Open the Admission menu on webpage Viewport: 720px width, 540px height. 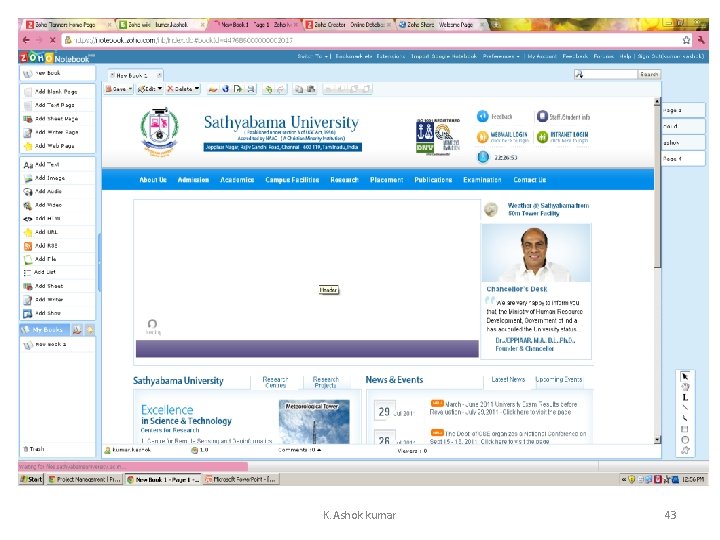[x=193, y=180]
